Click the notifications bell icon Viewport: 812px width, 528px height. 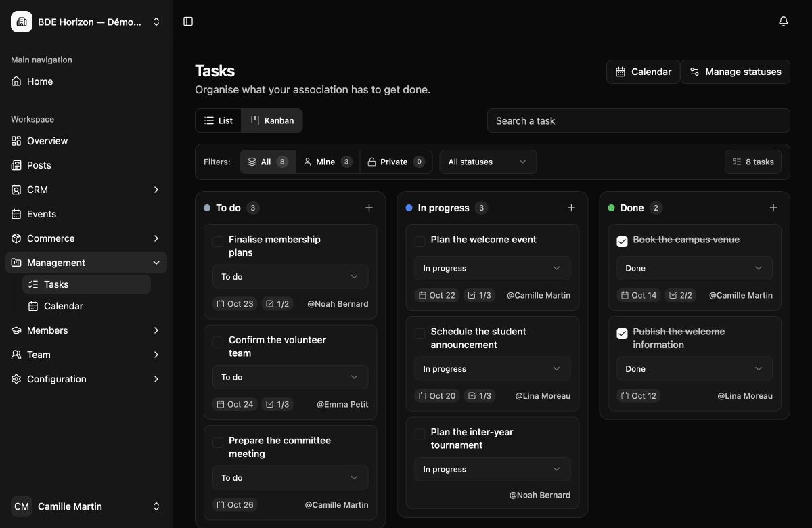(784, 22)
